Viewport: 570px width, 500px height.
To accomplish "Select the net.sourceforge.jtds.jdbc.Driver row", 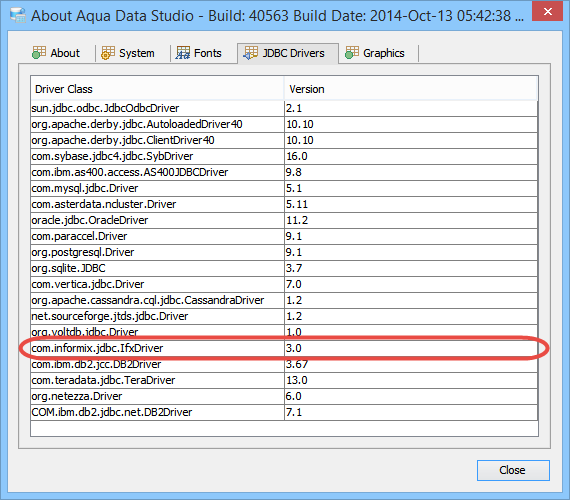I will coord(284,316).
